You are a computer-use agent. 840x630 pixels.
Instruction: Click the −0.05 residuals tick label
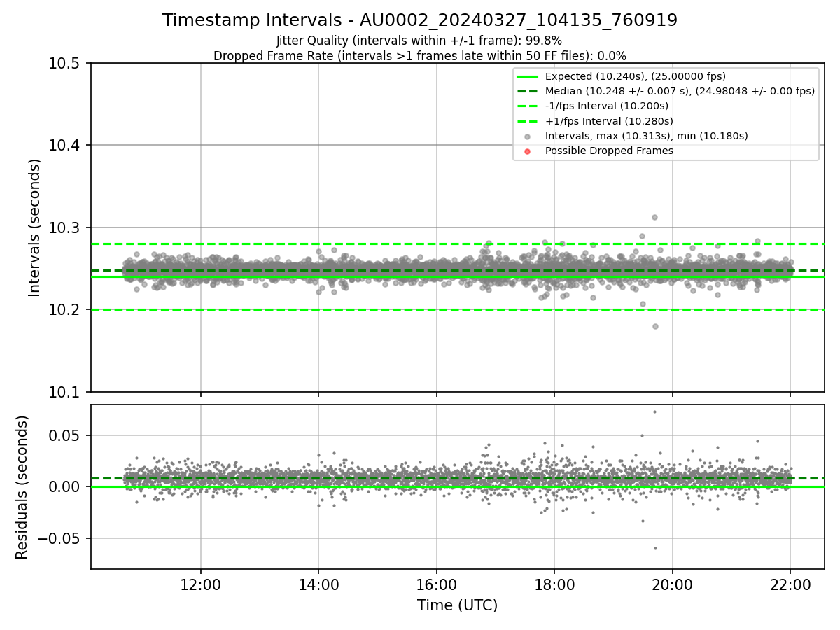59,538
